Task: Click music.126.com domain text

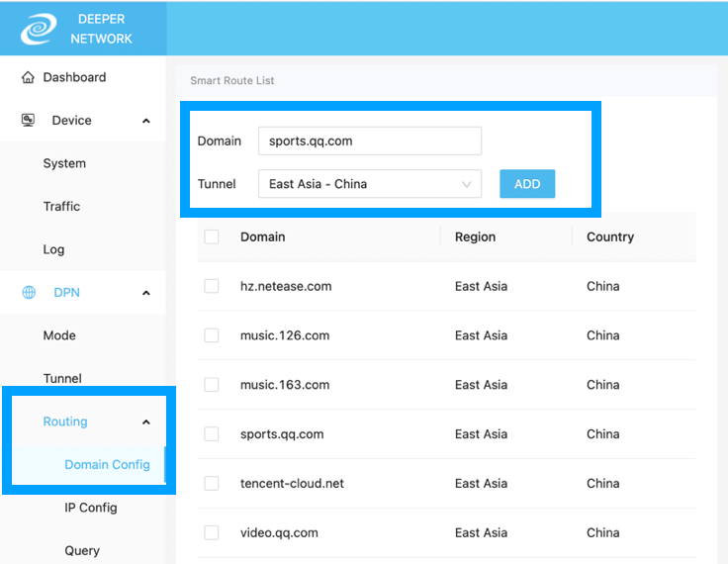Action: pos(285,335)
